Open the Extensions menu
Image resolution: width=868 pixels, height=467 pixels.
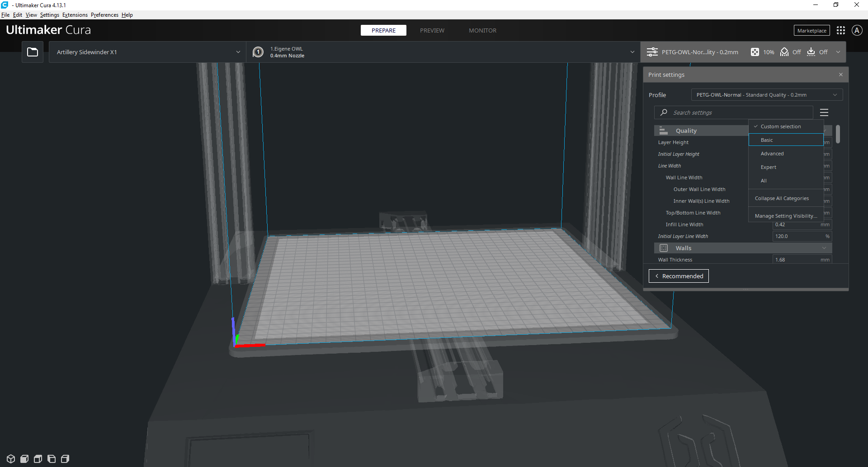(x=75, y=15)
